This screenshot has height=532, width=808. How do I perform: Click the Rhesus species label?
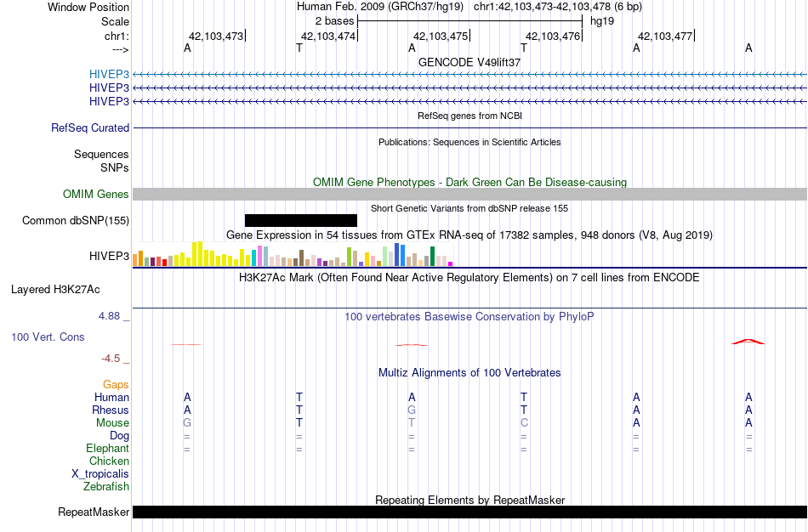click(x=111, y=410)
